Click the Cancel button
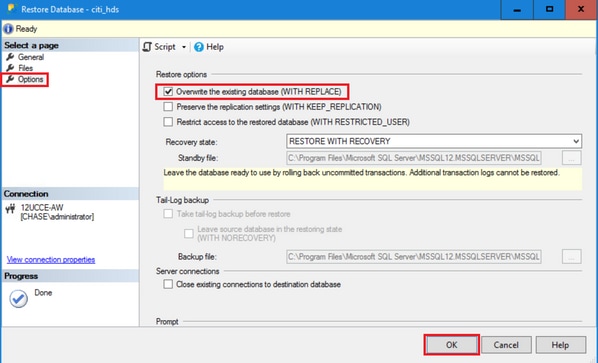The image size is (598, 363). coord(506,345)
